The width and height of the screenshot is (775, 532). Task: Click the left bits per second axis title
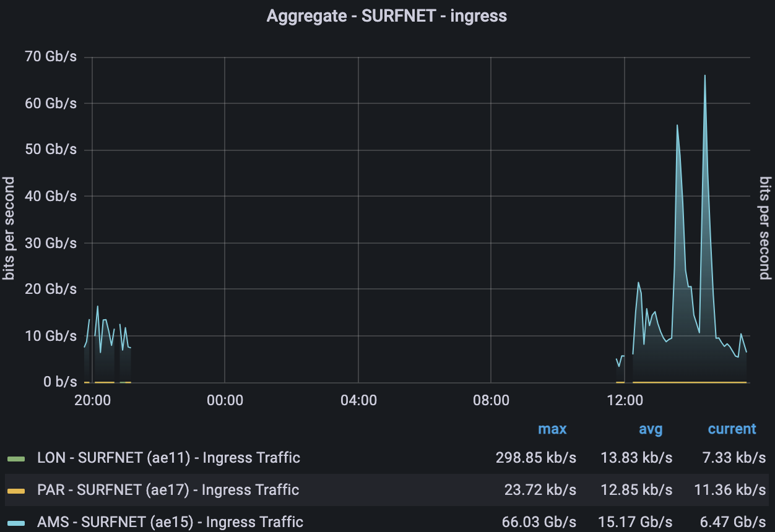[9, 228]
